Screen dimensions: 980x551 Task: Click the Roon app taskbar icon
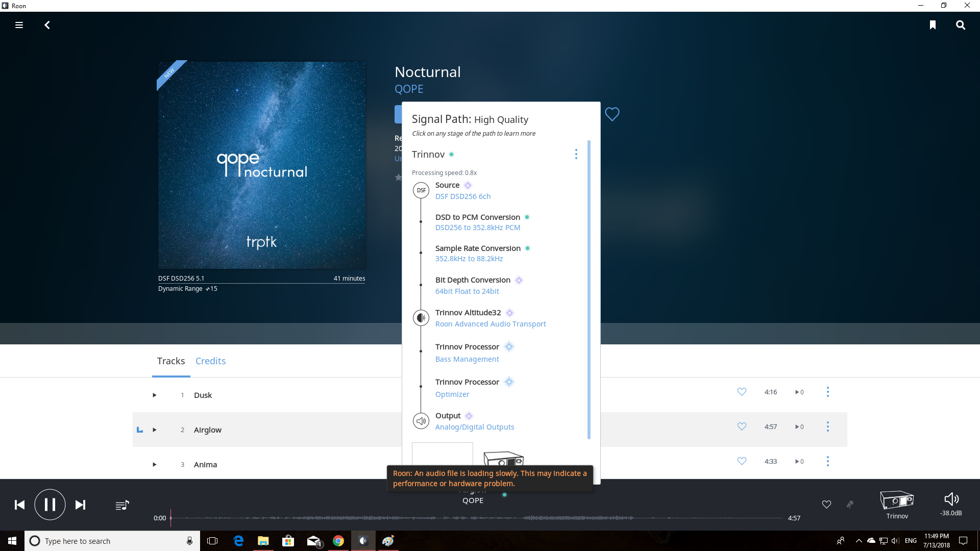click(x=363, y=541)
